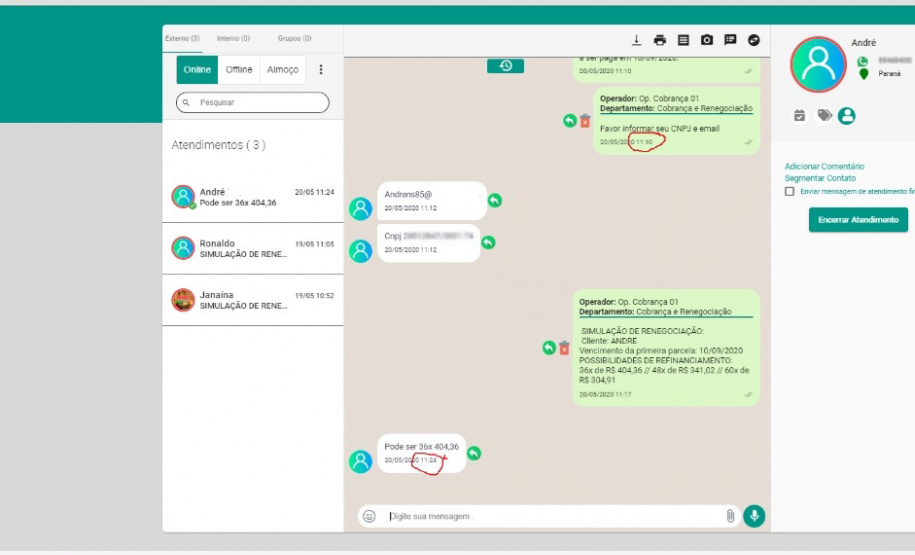Reply to 'Favor informar seu CNPJ' message
The image size is (915, 555).
pos(570,120)
